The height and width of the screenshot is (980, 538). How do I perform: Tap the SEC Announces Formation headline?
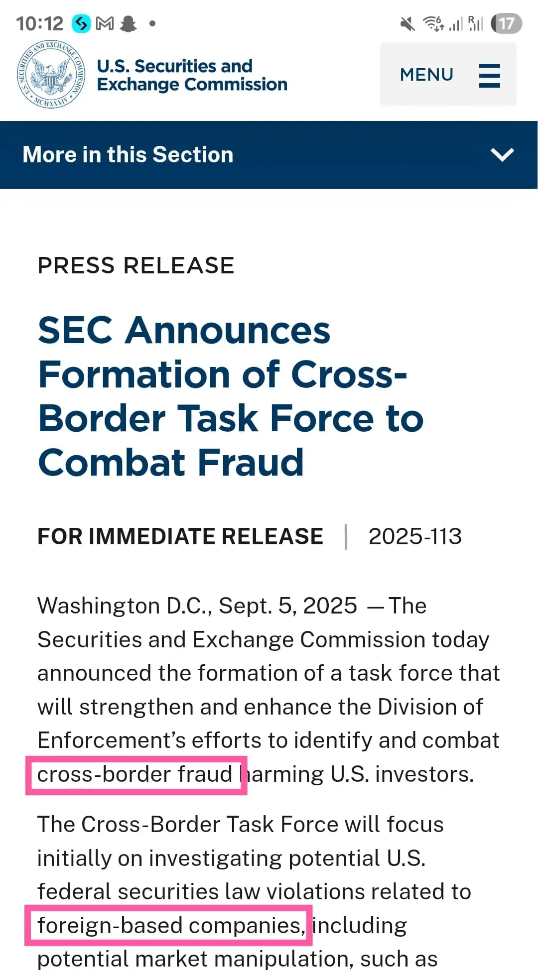pyautogui.click(x=231, y=396)
